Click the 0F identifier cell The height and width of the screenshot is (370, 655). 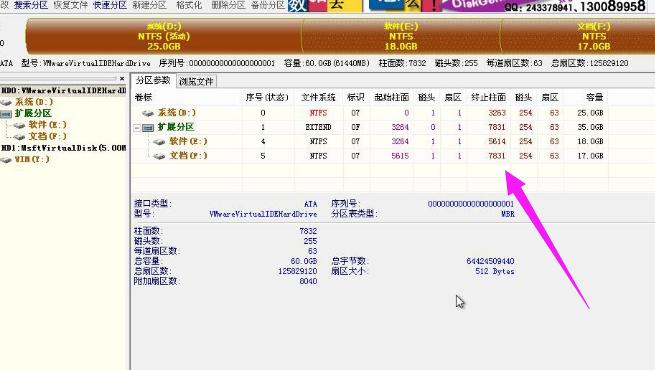pyautogui.click(x=355, y=127)
